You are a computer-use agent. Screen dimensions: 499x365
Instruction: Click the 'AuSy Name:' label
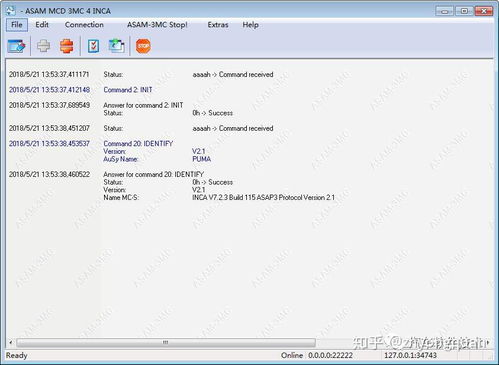click(121, 159)
